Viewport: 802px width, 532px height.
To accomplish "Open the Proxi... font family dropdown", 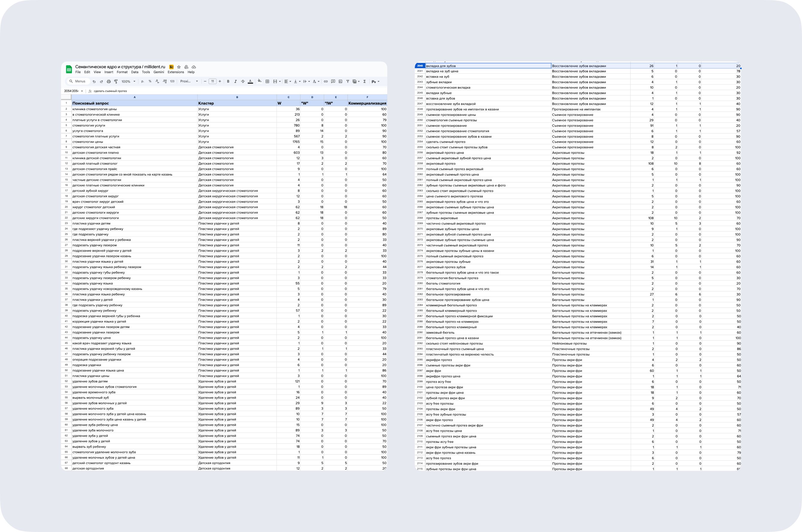I will coord(189,81).
